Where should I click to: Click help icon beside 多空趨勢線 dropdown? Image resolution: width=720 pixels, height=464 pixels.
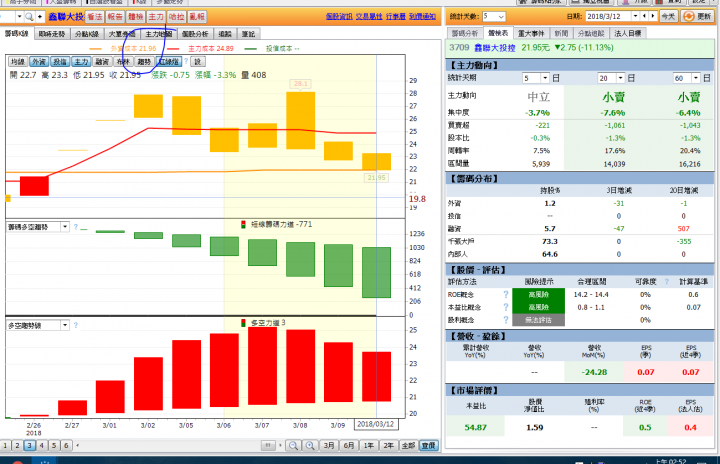[76, 325]
